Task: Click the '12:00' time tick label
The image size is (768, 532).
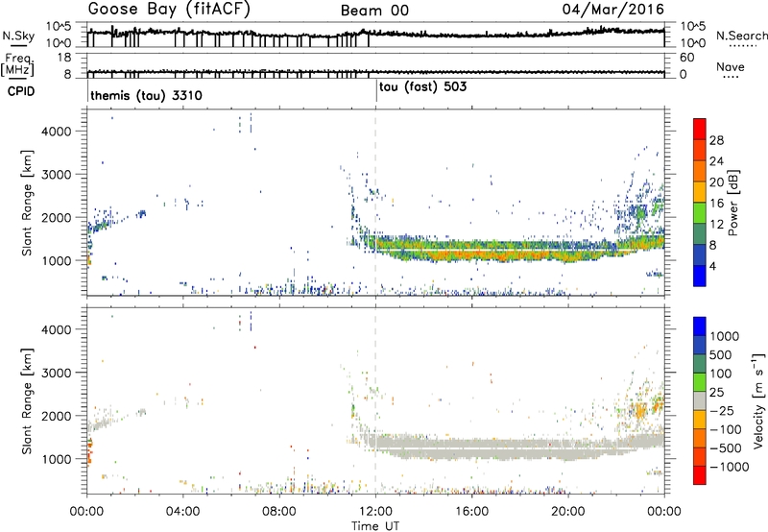Action: pos(375,512)
